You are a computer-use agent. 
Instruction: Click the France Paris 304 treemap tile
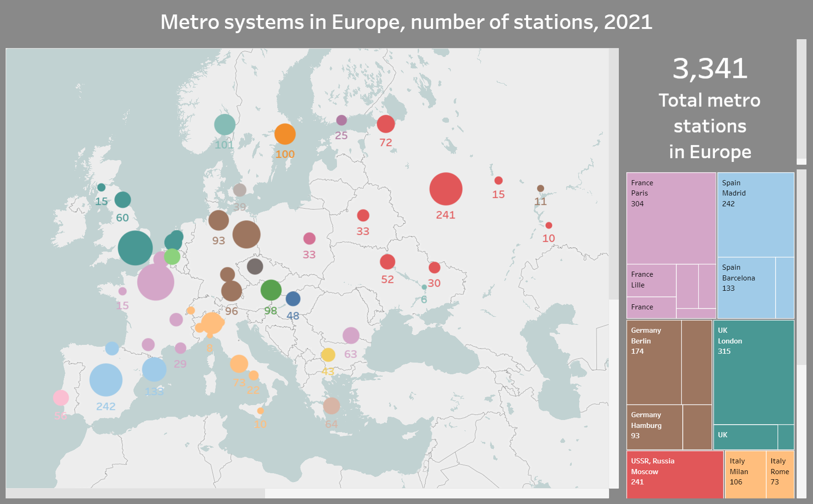point(671,218)
